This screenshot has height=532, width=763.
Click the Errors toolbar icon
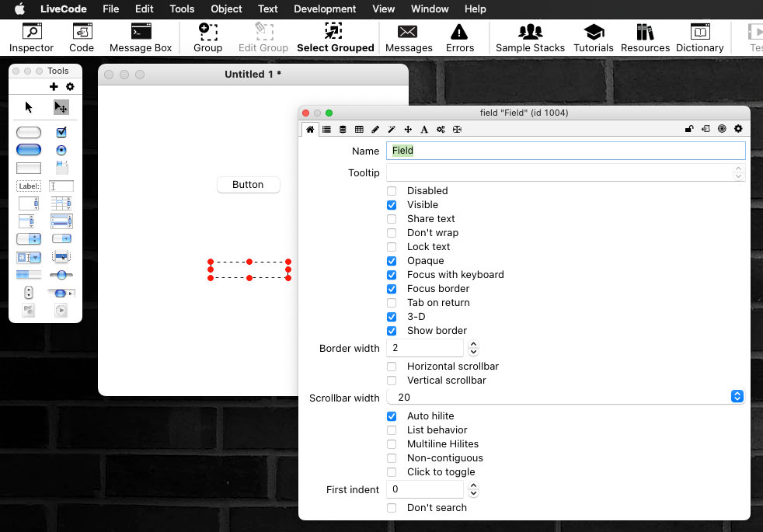pyautogui.click(x=459, y=37)
